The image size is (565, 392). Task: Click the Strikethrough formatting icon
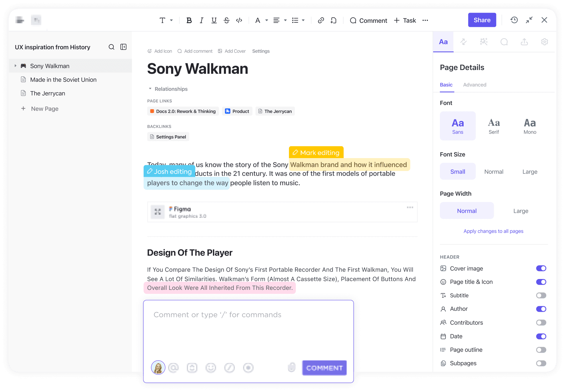(227, 20)
